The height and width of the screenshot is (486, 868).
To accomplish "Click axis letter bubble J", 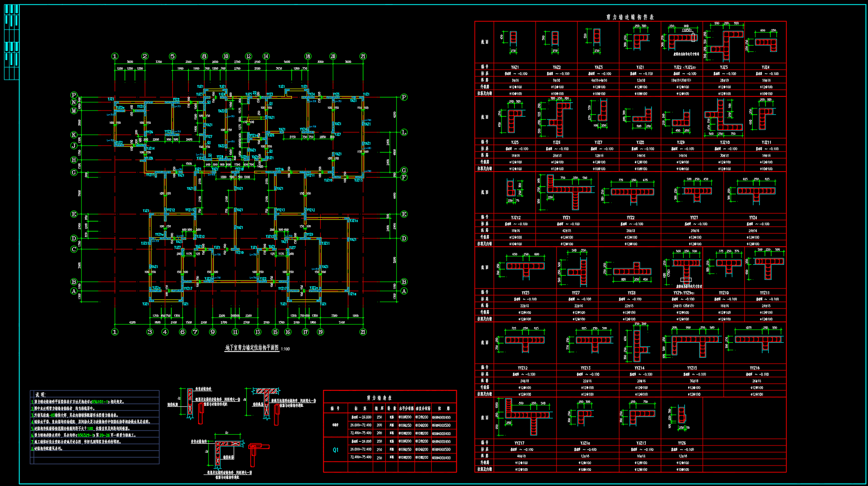I will [74, 146].
